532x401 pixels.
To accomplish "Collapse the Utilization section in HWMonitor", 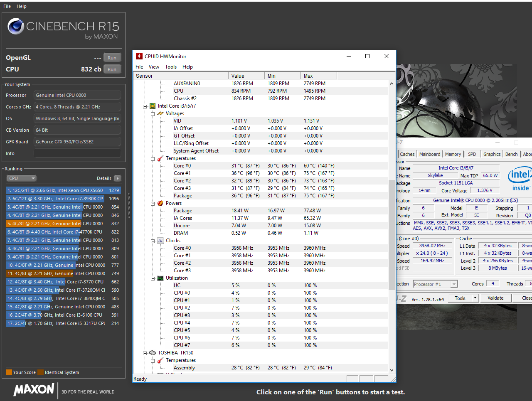I will (153, 278).
